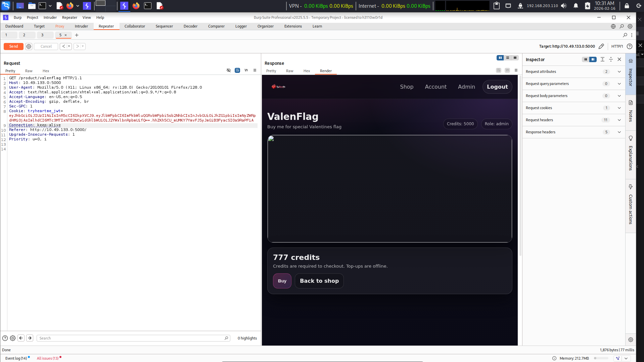Open the Notes side panel
This screenshot has height=362, width=644.
[x=631, y=111]
